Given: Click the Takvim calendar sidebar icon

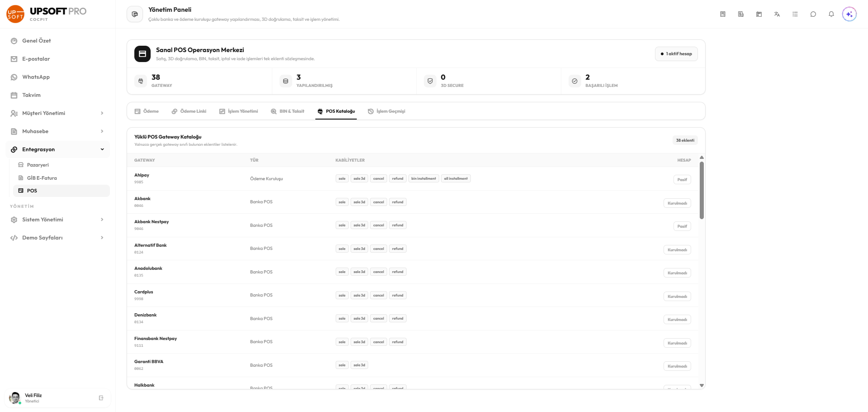Looking at the screenshot, I should pyautogui.click(x=14, y=95).
